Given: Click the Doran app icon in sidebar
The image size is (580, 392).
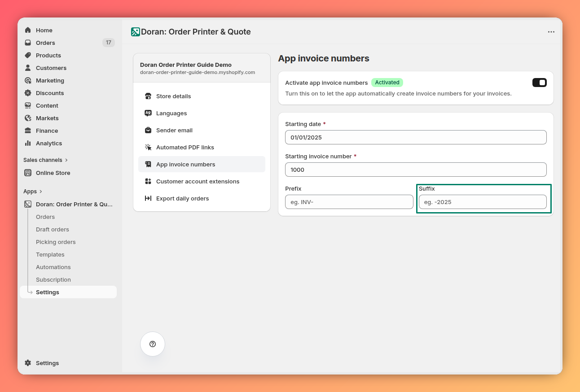Looking at the screenshot, I should coord(28,204).
